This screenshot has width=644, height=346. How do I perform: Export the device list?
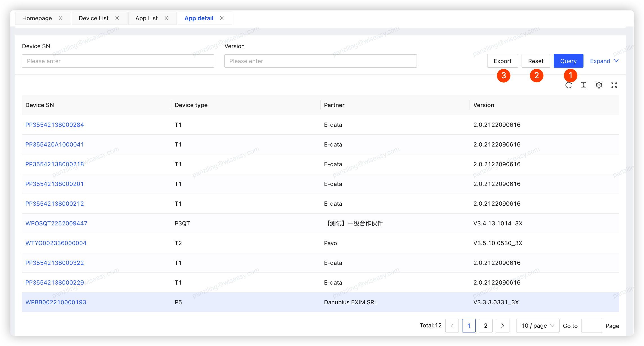(503, 61)
